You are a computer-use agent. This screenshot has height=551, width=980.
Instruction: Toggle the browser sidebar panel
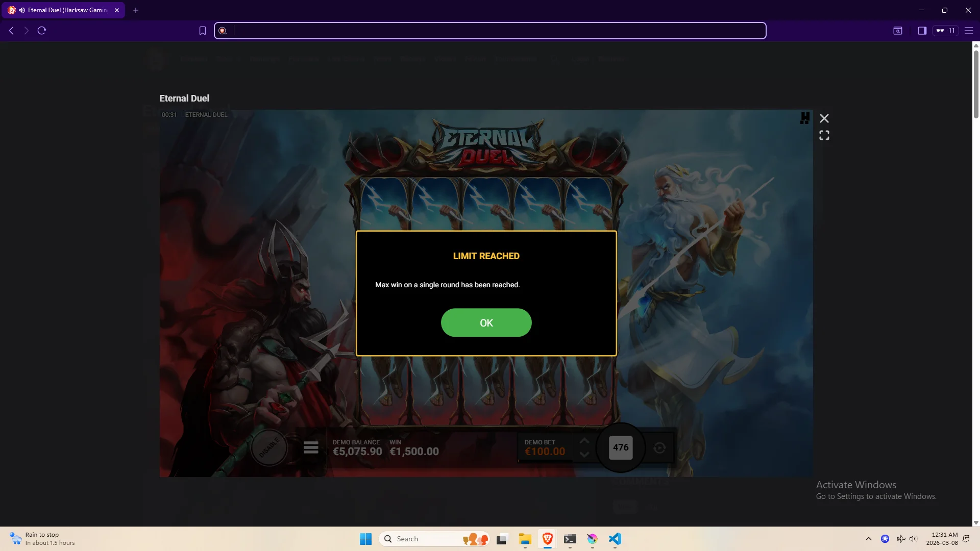point(922,31)
